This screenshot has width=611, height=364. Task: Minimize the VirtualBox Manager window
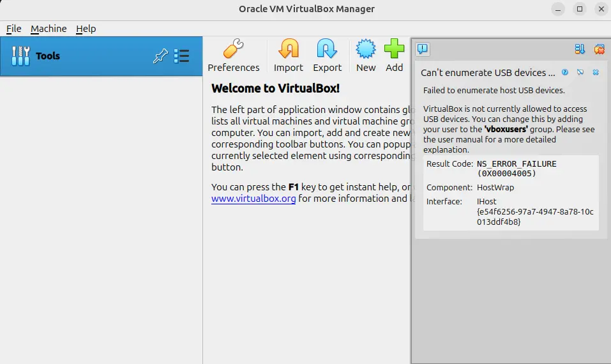[x=558, y=9]
